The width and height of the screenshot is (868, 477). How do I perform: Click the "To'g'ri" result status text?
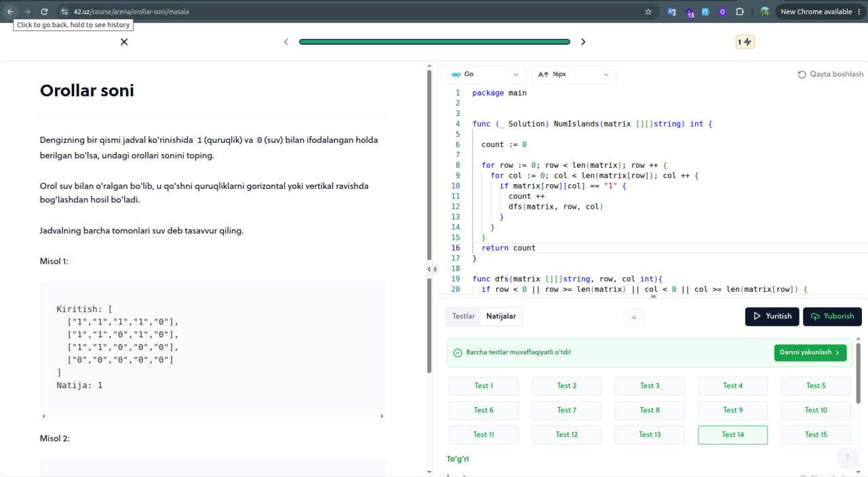pos(458,459)
